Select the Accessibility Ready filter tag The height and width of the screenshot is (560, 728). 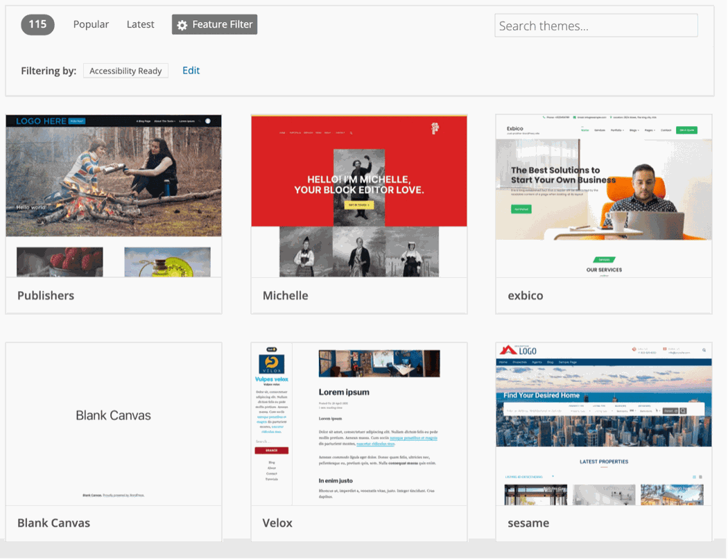(125, 71)
